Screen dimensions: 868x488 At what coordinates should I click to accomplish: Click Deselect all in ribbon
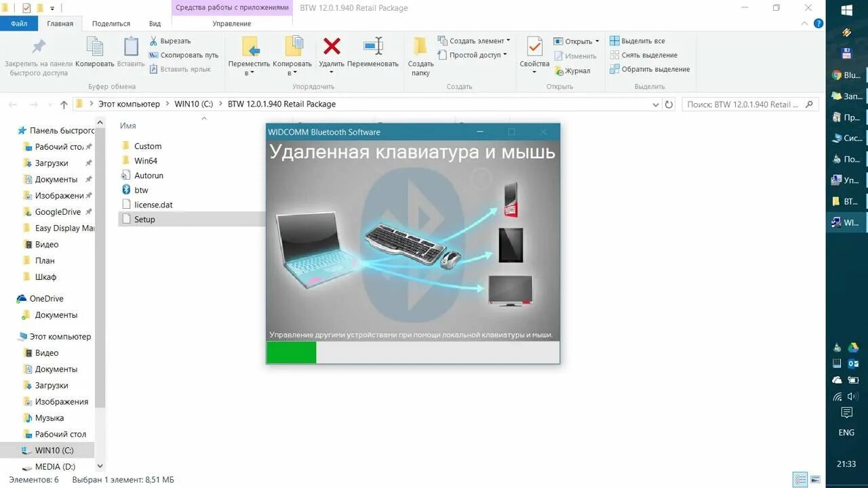[x=644, y=55]
